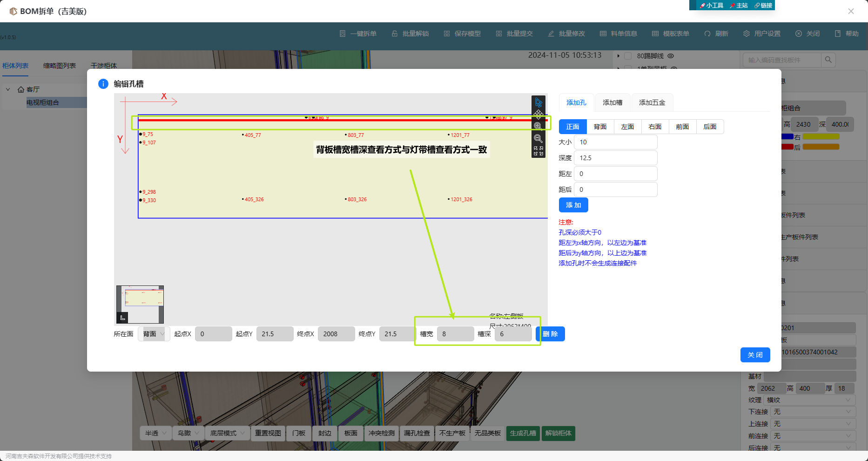
Task: Activate the pan/move tool with four arrows
Action: tap(538, 114)
